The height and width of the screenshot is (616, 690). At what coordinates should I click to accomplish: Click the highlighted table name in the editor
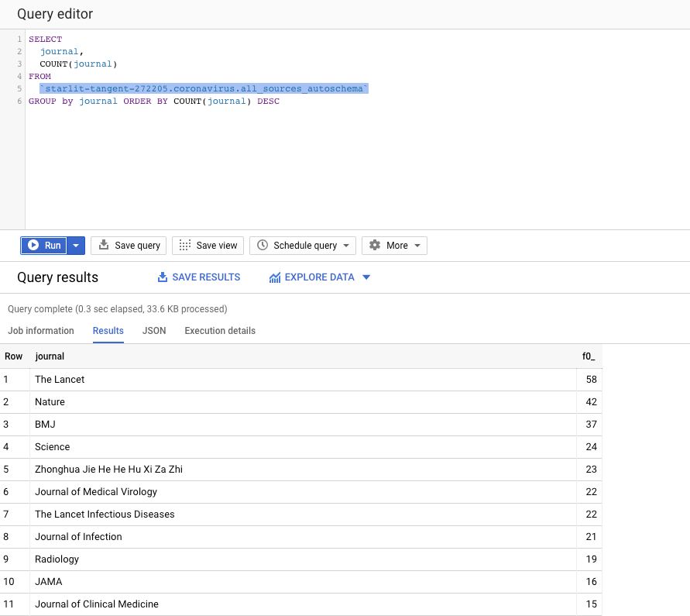click(204, 88)
